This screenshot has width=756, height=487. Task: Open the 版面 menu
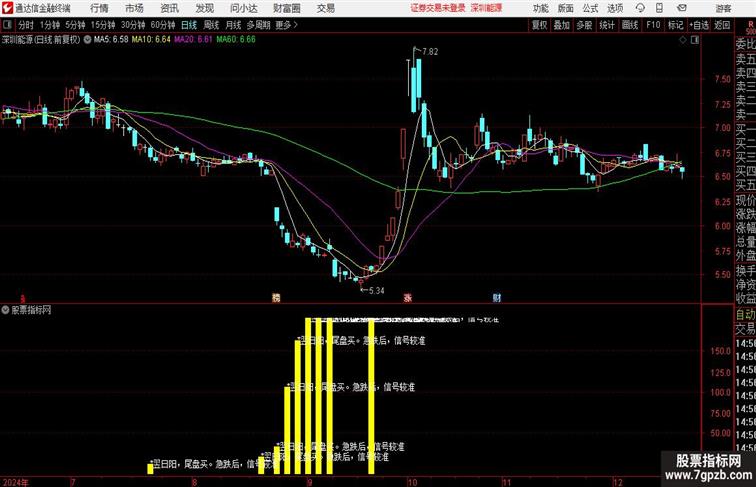566,8
